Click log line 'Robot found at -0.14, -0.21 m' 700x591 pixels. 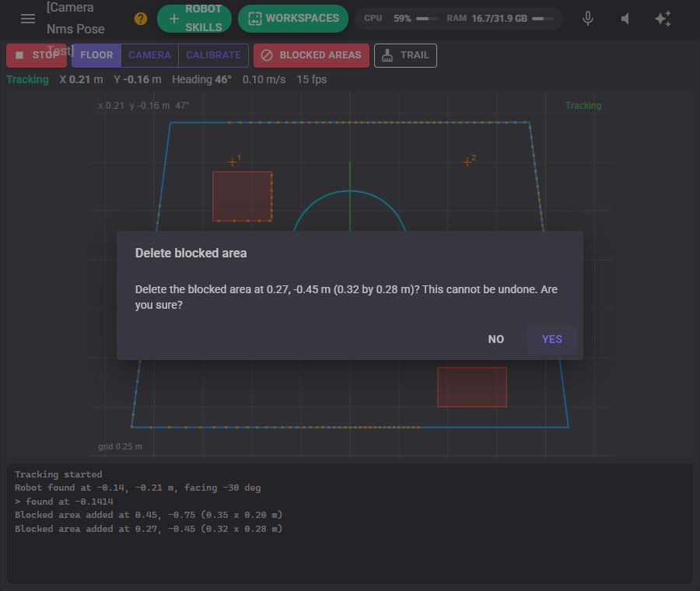point(138,488)
